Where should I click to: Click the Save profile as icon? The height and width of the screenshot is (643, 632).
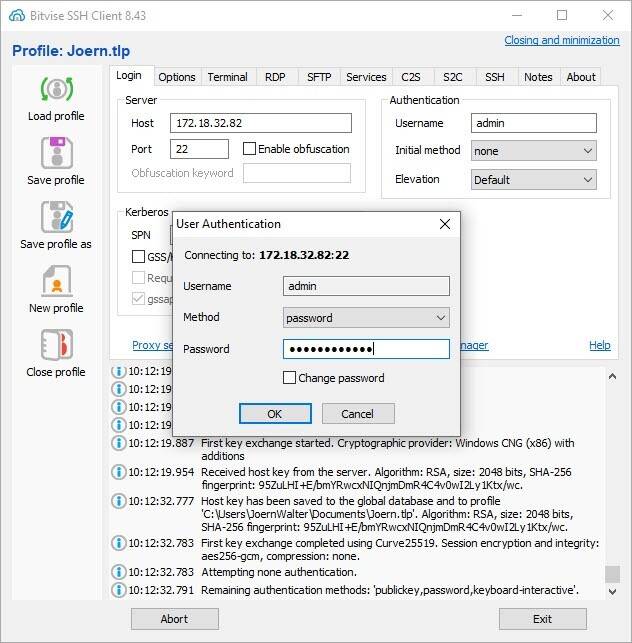pos(56,217)
